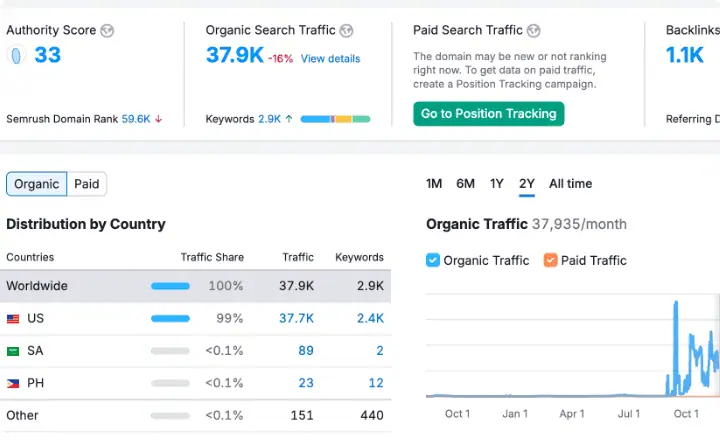This screenshot has width=720, height=440.
Task: Open View details link
Action: tap(330, 59)
